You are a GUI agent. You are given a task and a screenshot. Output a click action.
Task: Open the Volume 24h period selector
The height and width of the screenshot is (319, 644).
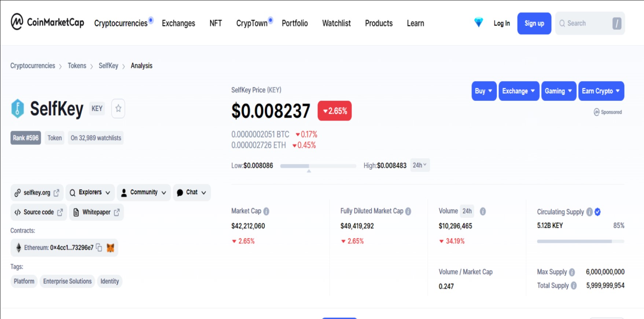467,211
